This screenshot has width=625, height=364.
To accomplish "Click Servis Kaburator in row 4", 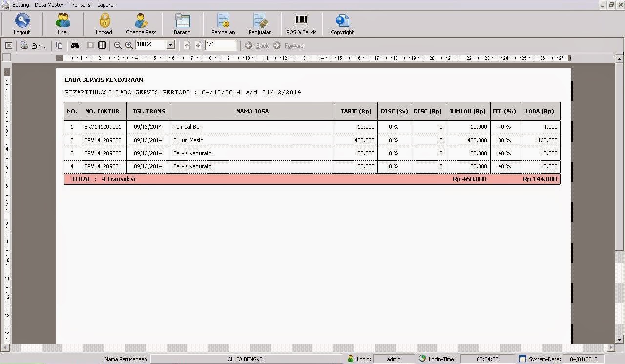I will (193, 166).
